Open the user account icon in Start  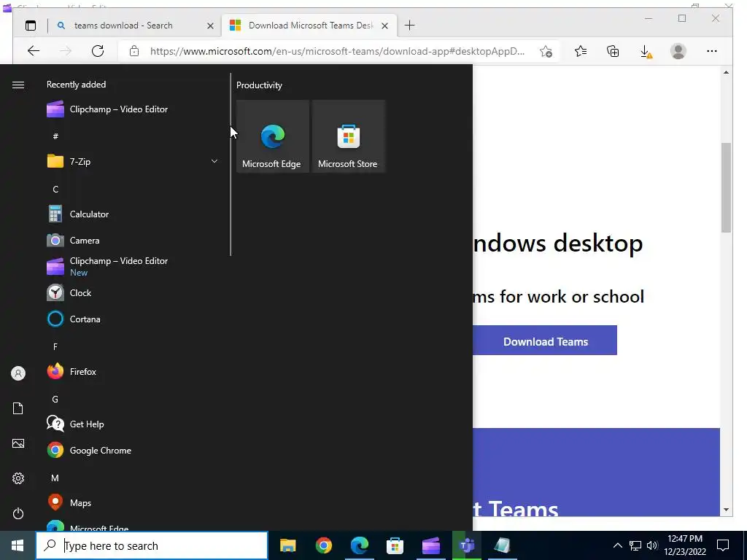tap(18, 373)
